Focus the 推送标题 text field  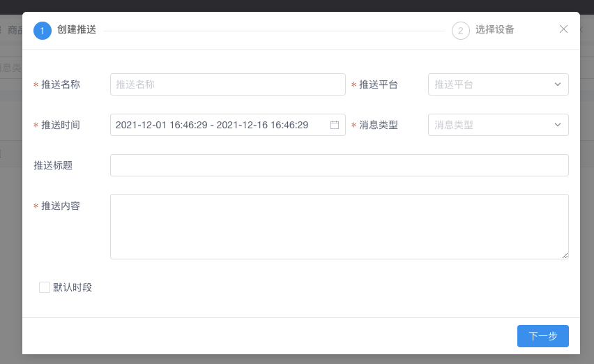coord(339,165)
